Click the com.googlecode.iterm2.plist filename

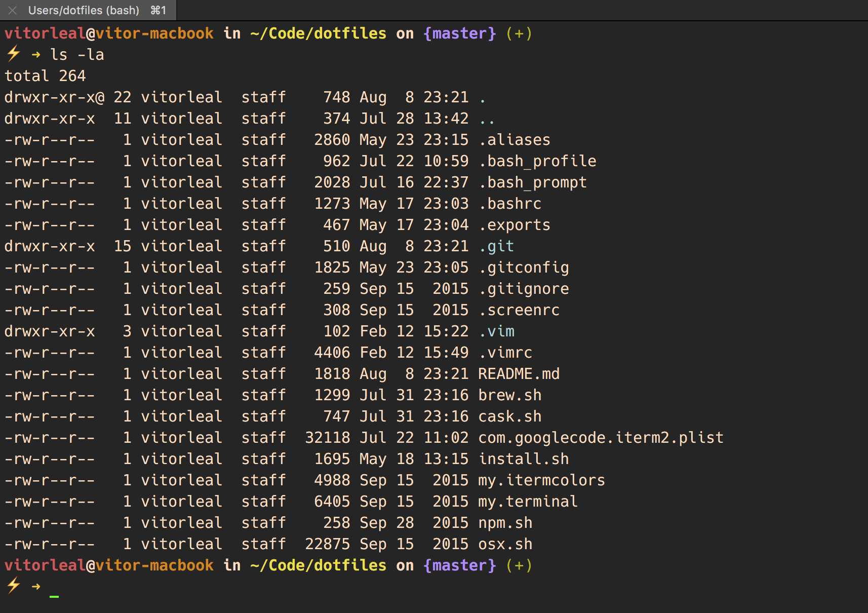click(x=601, y=438)
